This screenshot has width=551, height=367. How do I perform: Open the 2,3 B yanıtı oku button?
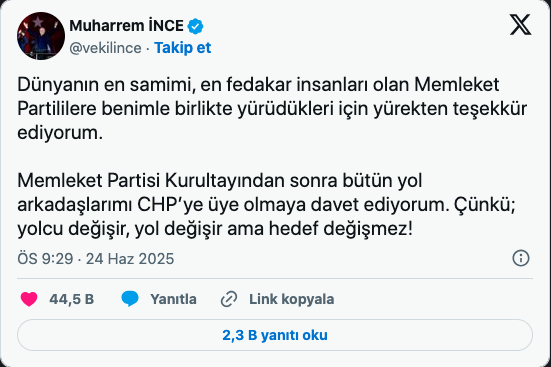pos(275,335)
